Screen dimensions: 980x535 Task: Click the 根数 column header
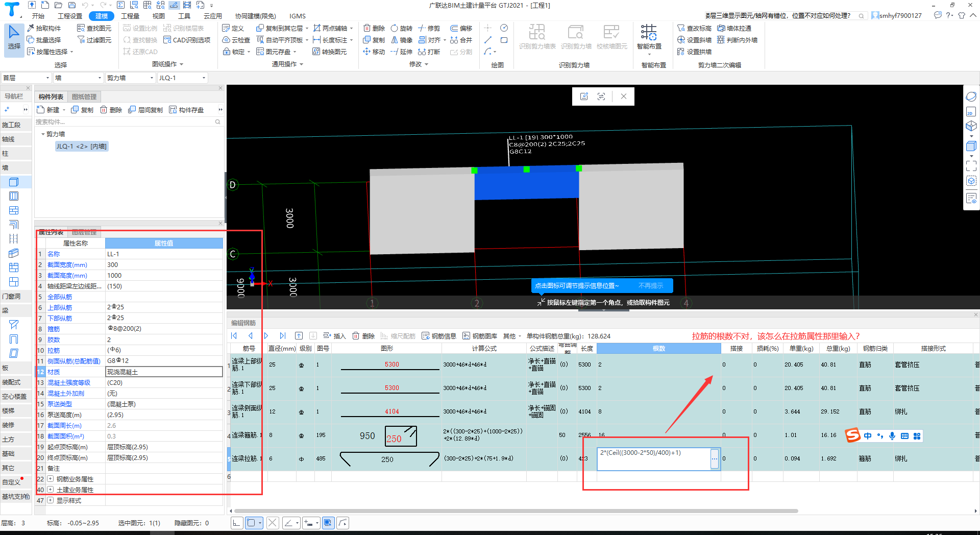click(658, 348)
